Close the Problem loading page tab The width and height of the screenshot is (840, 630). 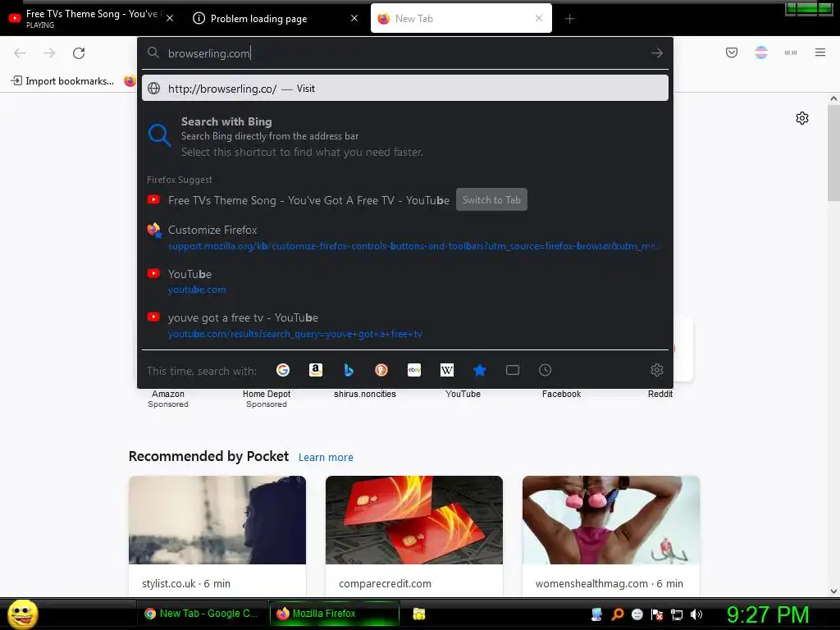pos(354,18)
